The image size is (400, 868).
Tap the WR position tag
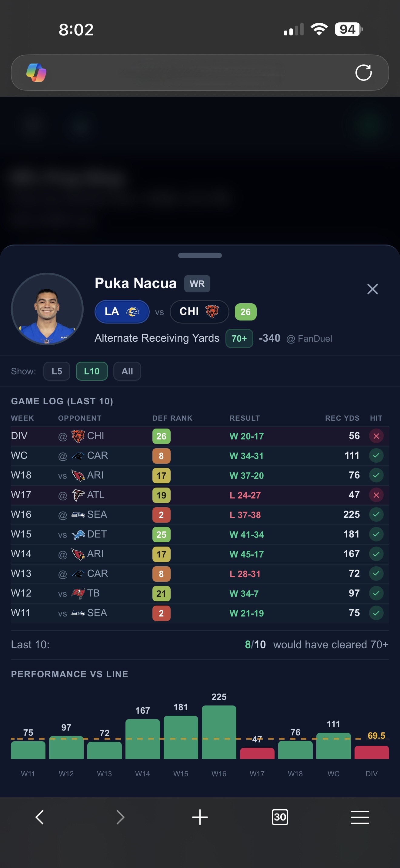pyautogui.click(x=197, y=284)
